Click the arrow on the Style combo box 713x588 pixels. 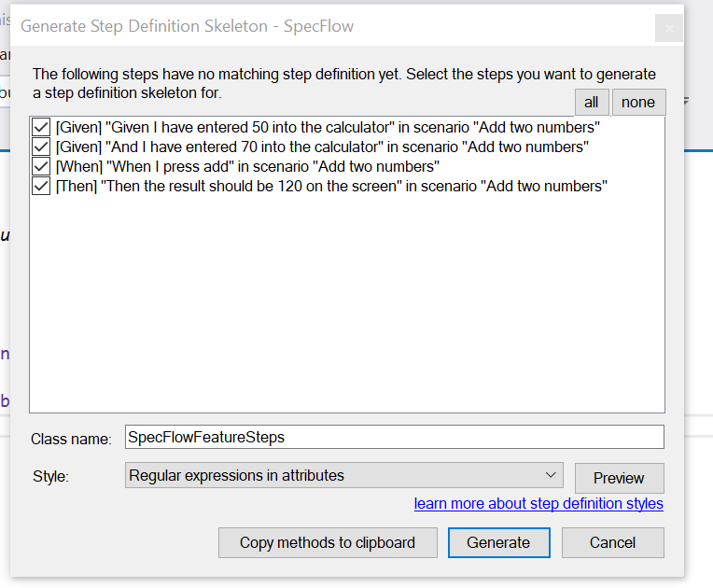(551, 475)
